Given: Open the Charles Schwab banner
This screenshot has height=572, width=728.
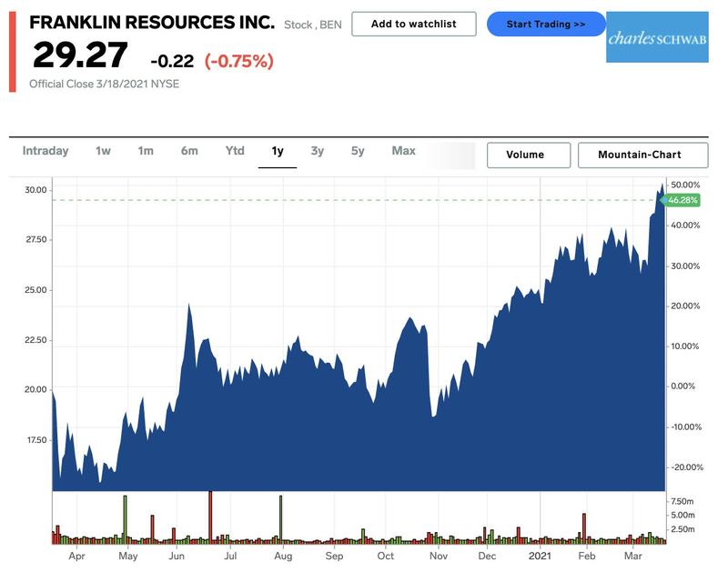Looking at the screenshot, I should 657,37.
